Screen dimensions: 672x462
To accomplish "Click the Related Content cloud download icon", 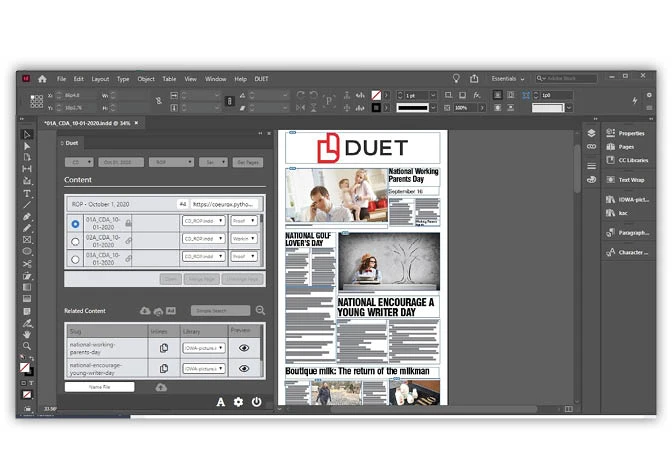I will click(x=145, y=311).
